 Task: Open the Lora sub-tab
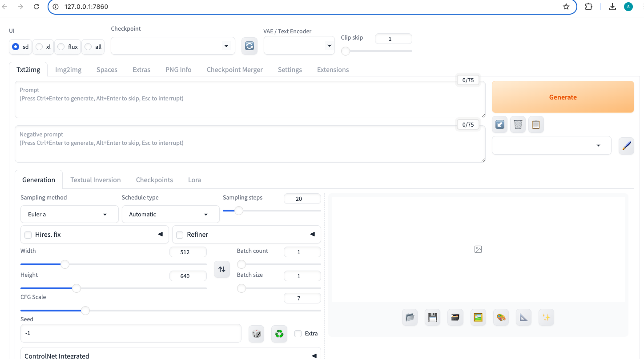194,179
